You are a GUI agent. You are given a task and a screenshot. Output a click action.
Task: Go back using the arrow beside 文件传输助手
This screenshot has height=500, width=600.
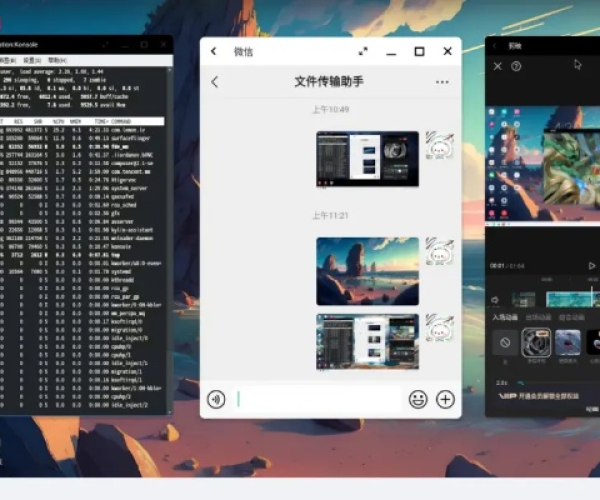214,82
